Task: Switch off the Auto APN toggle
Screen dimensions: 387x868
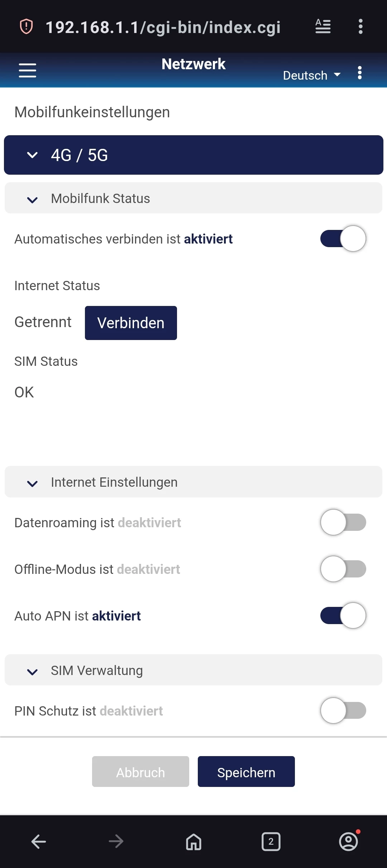Action: pyautogui.click(x=343, y=615)
